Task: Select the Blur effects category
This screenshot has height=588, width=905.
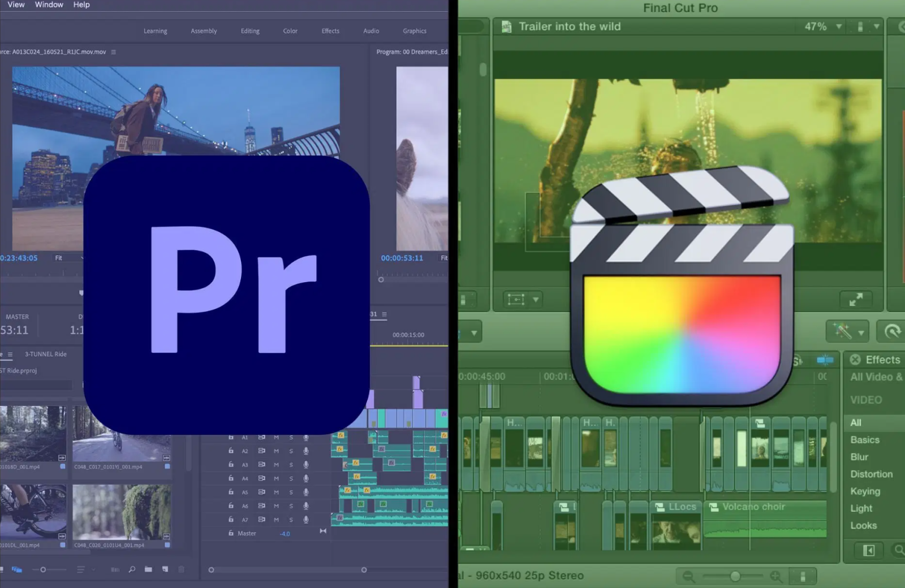Action: pyautogui.click(x=859, y=457)
